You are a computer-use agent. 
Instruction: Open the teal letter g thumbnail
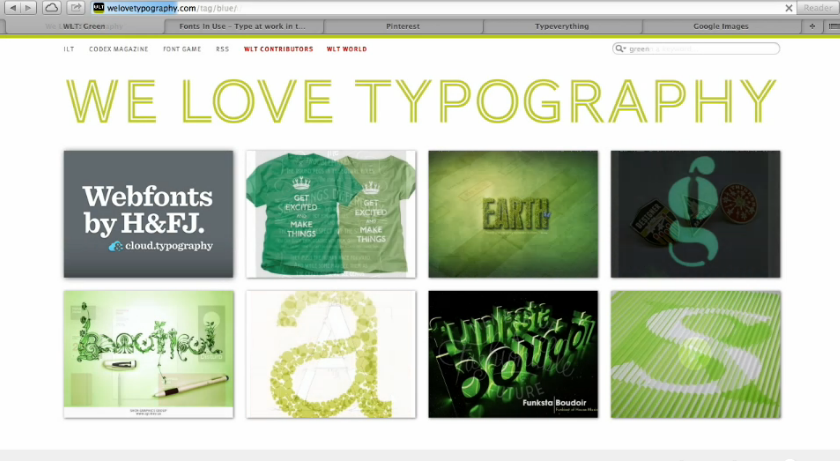pos(695,214)
